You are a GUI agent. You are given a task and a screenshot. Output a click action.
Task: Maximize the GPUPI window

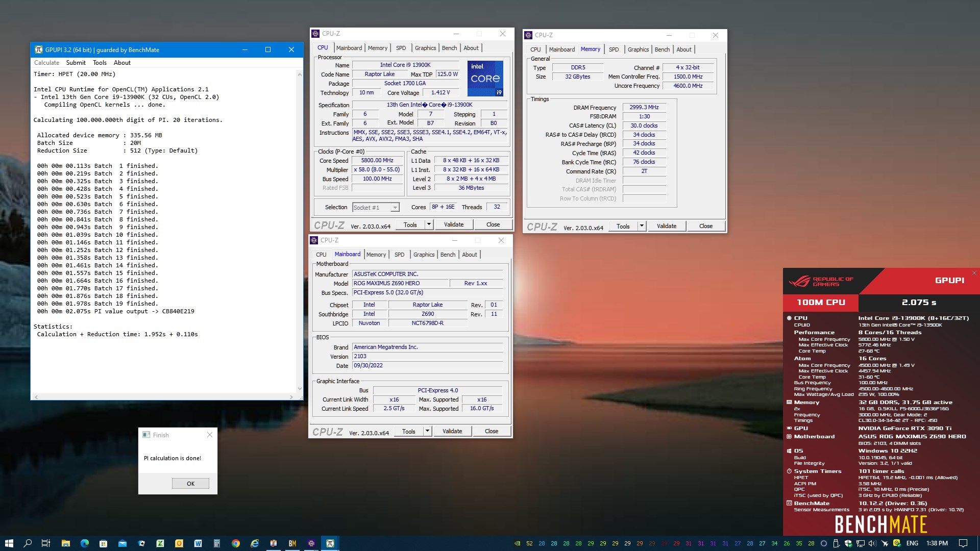point(268,49)
